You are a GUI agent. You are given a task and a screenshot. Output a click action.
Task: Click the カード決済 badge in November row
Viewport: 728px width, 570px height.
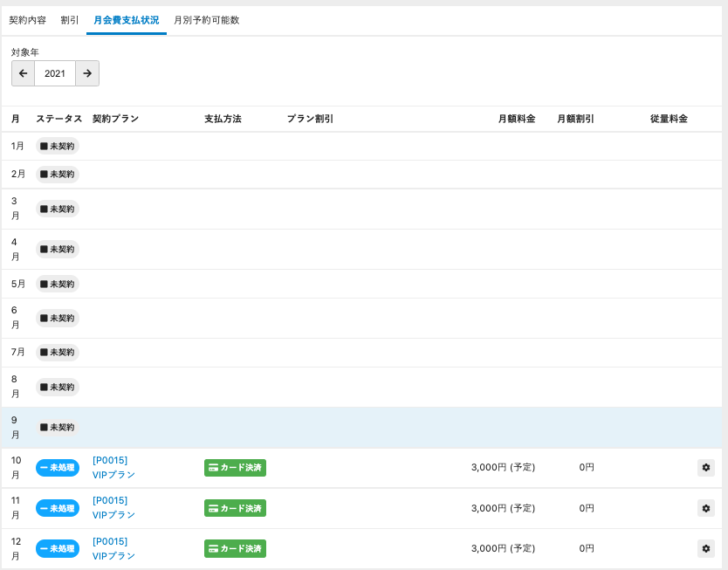[235, 508]
